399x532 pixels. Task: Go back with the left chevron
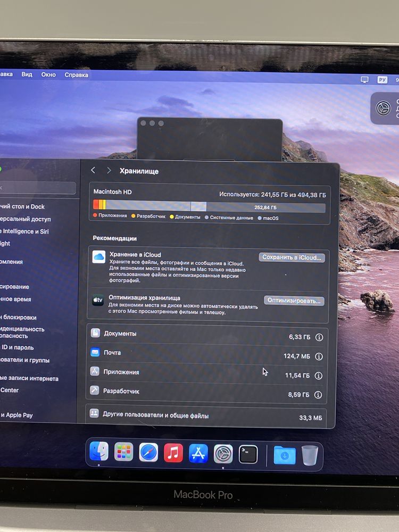click(93, 170)
